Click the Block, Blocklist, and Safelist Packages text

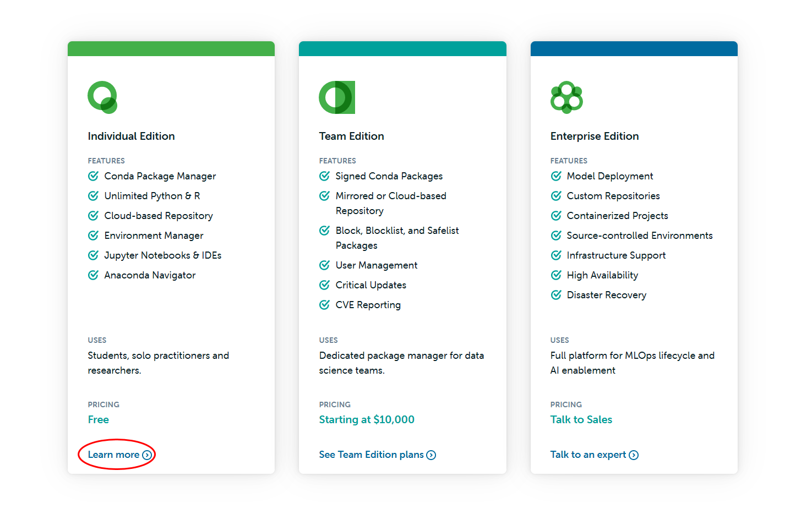[x=397, y=238]
